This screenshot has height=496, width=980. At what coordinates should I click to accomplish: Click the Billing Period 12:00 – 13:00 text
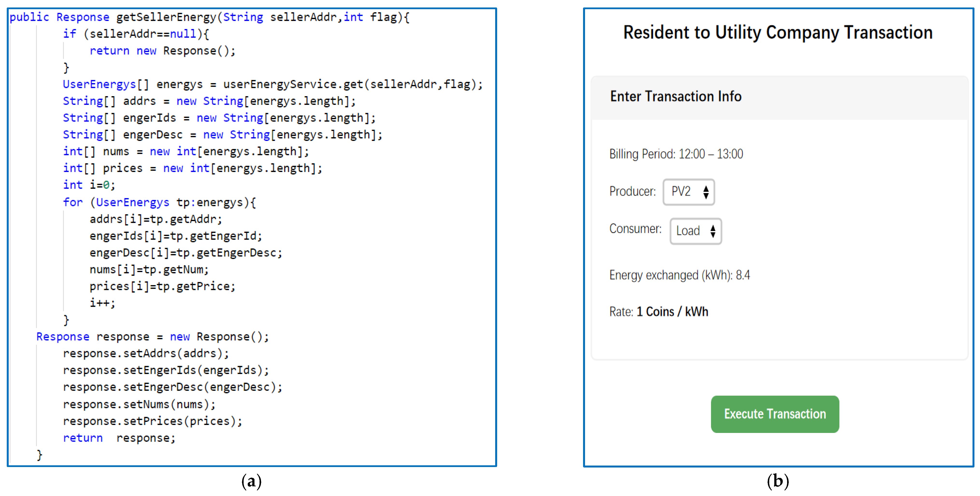(x=676, y=154)
